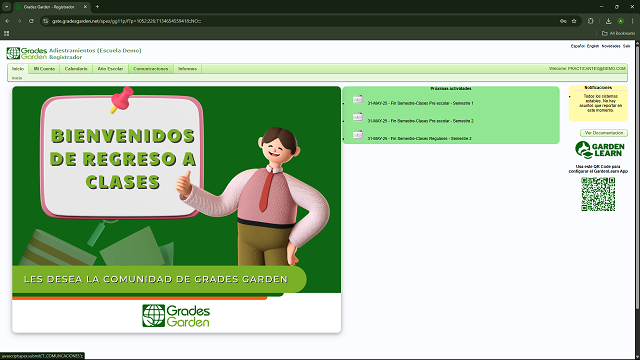Image resolution: width=640 pixels, height=360 pixels.
Task: Click the Ver Documentación button
Action: pyautogui.click(x=604, y=133)
